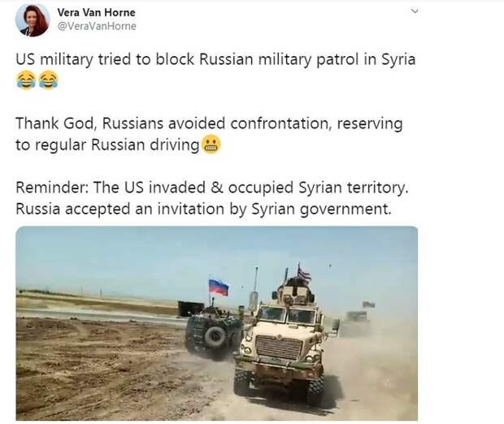The width and height of the screenshot is (504, 424).
Task: Click the US flag atop the truck
Action: (304, 274)
